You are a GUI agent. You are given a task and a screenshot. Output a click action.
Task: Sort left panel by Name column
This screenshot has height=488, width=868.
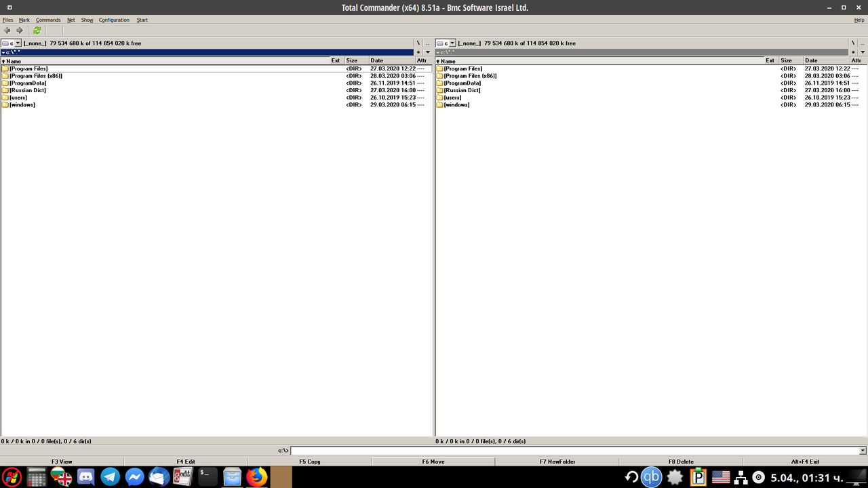(x=165, y=61)
